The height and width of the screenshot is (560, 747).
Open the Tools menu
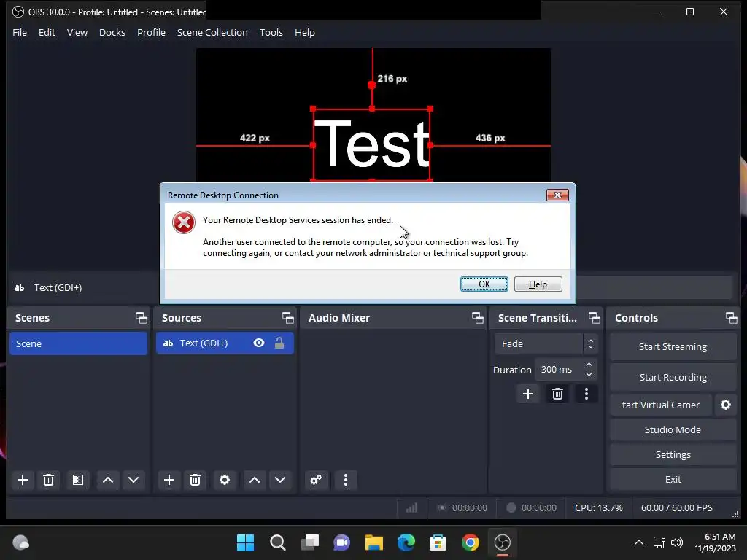[271, 32]
